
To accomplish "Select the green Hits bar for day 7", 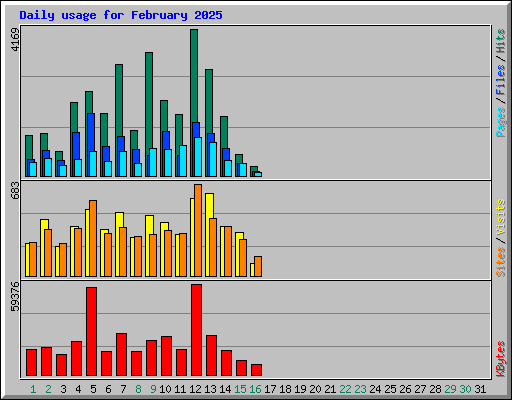I will tap(119, 100).
